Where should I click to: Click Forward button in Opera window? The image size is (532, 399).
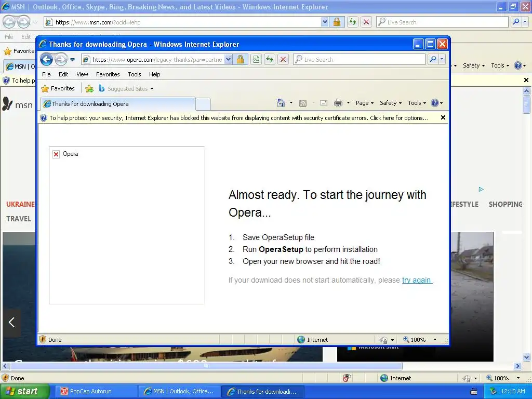coord(61,60)
